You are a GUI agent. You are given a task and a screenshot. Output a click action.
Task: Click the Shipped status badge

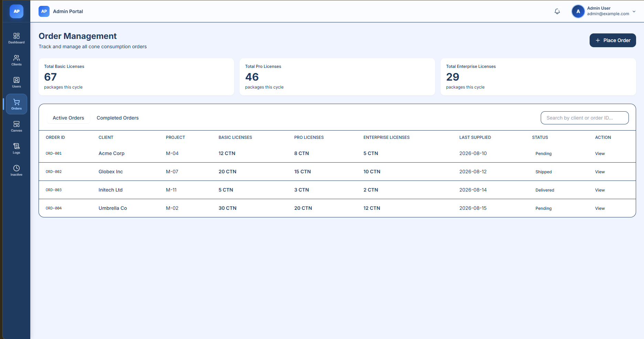(x=543, y=172)
